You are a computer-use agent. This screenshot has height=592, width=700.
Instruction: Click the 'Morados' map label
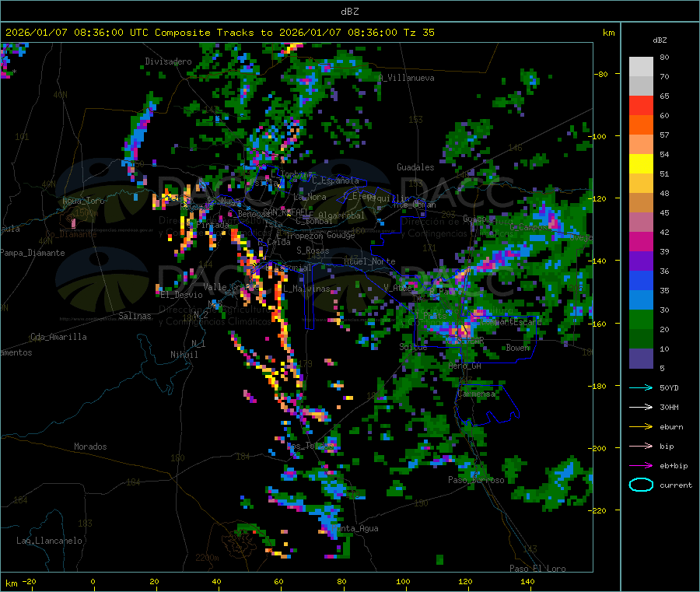91,447
